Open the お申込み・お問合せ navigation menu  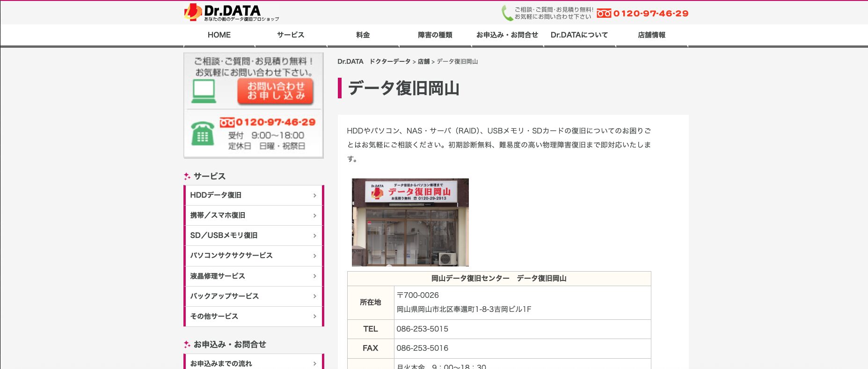click(x=507, y=35)
